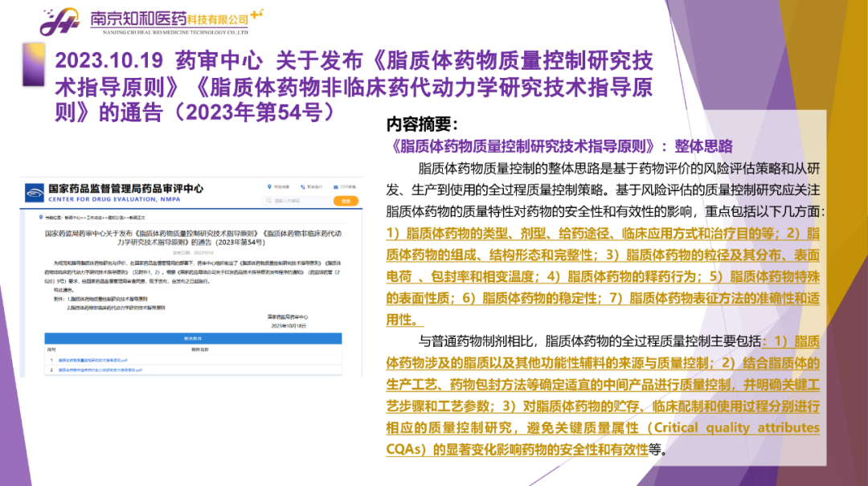Select the blue related attachments header bar

point(193,338)
